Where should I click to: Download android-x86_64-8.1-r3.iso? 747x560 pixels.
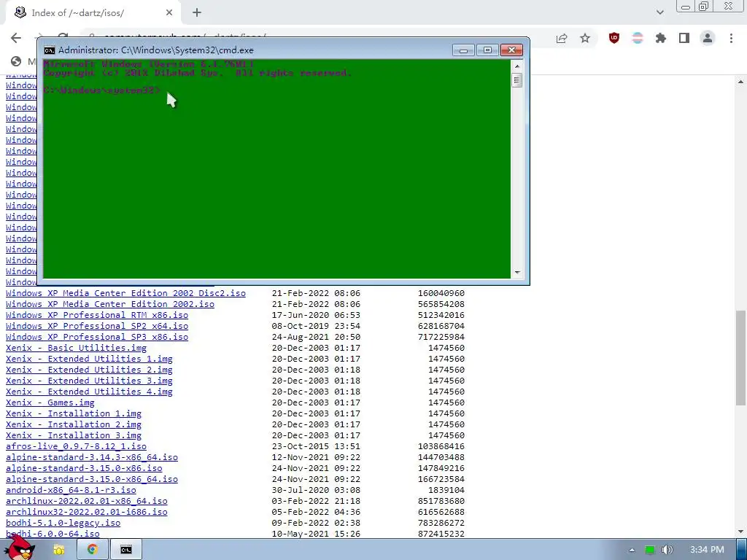71,491
